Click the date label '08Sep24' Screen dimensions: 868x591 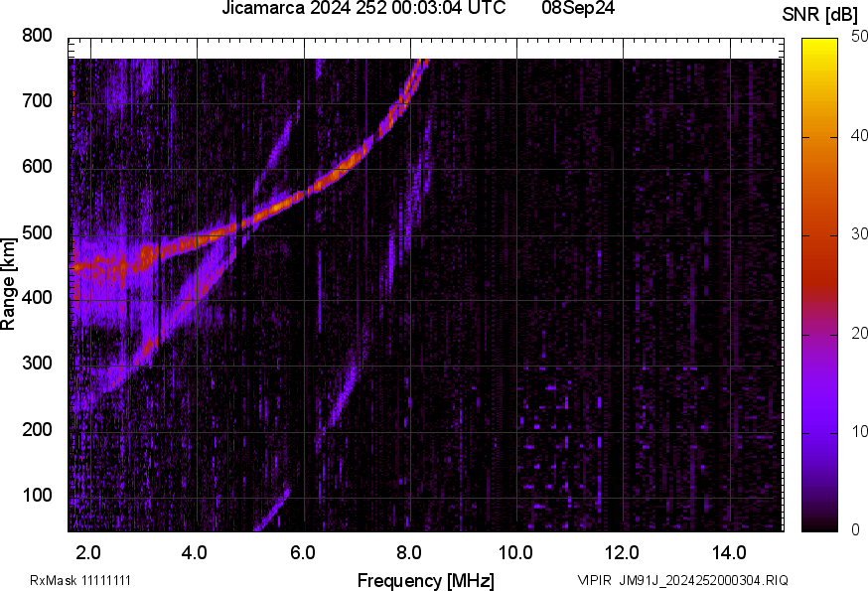click(578, 8)
